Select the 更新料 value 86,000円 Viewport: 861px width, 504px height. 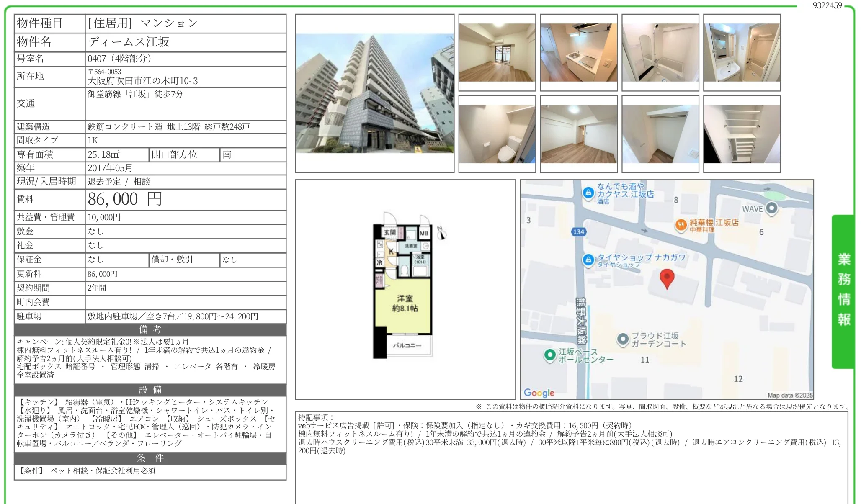point(103,274)
